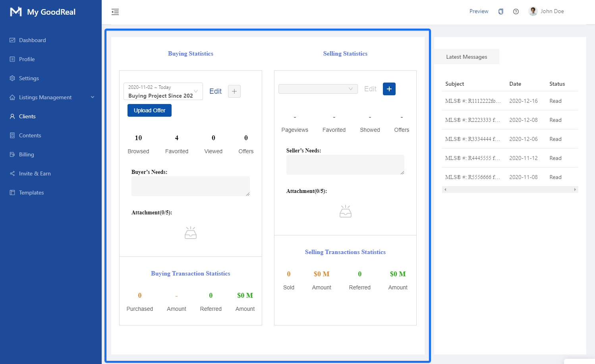This screenshot has height=364, width=595.
Task: Click into the Buyer's Needs text area
Action: tap(190, 186)
